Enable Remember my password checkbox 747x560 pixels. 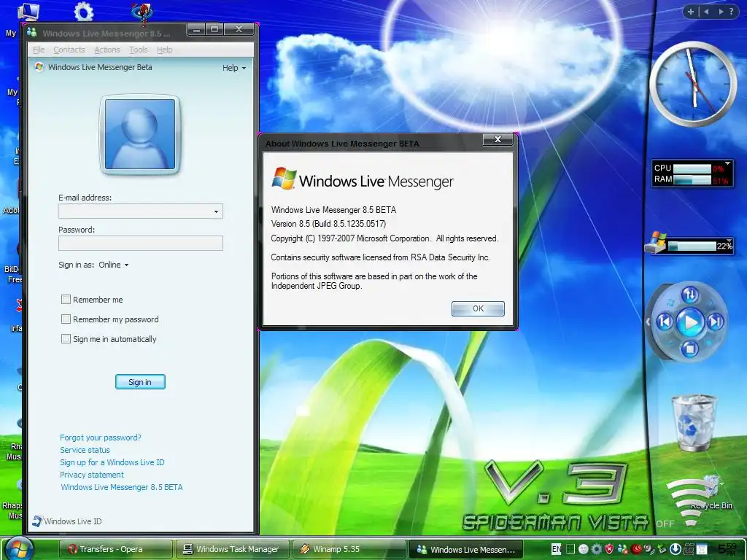pyautogui.click(x=66, y=319)
